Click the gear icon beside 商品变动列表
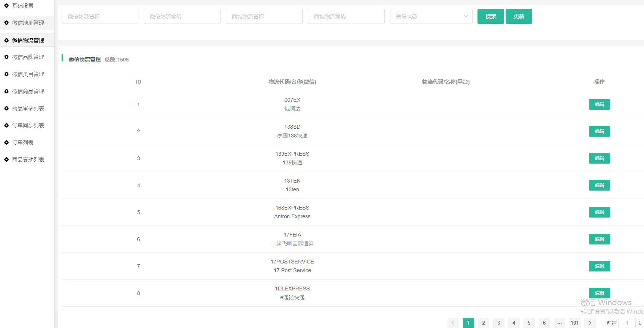The image size is (644, 328). coord(6,159)
